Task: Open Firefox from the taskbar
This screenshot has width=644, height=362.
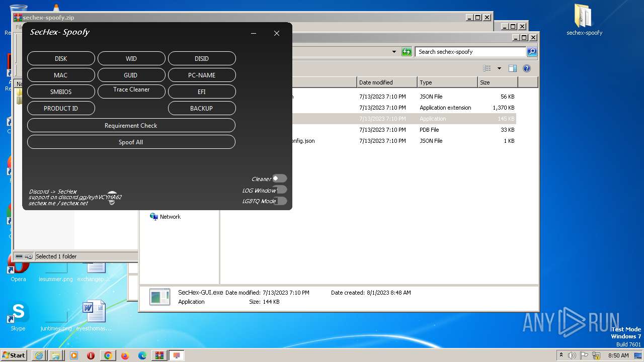Action: click(125, 355)
